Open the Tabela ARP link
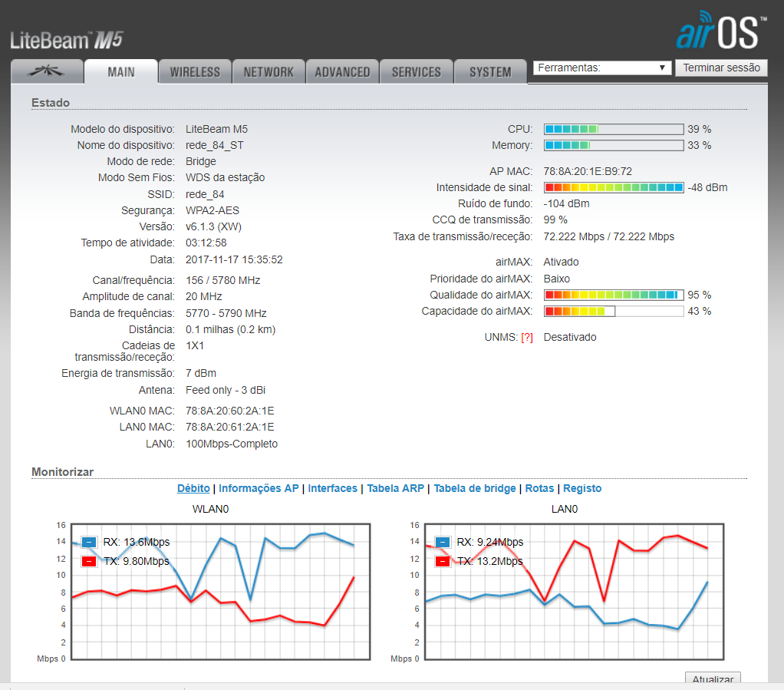Viewport: 784px width, 690px height. tap(396, 488)
